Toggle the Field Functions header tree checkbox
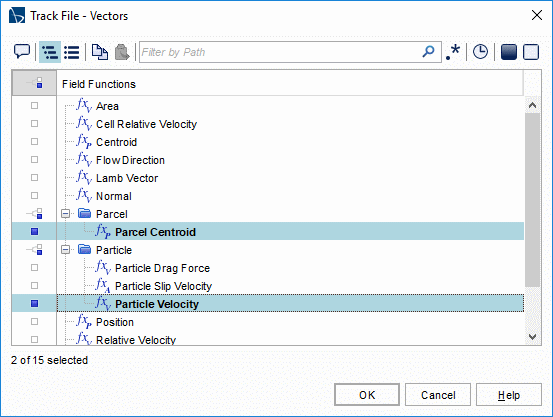553x417 pixels. pos(35,83)
